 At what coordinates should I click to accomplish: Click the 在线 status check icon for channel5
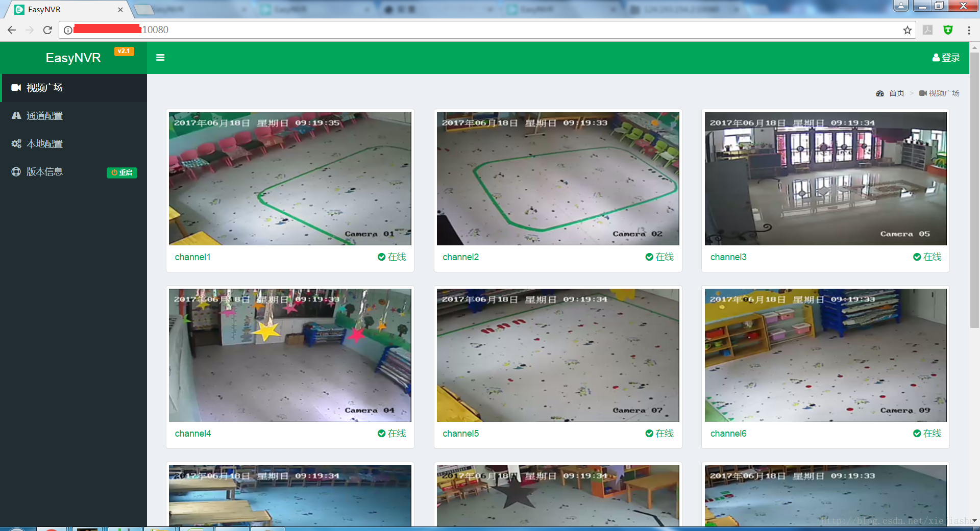649,434
